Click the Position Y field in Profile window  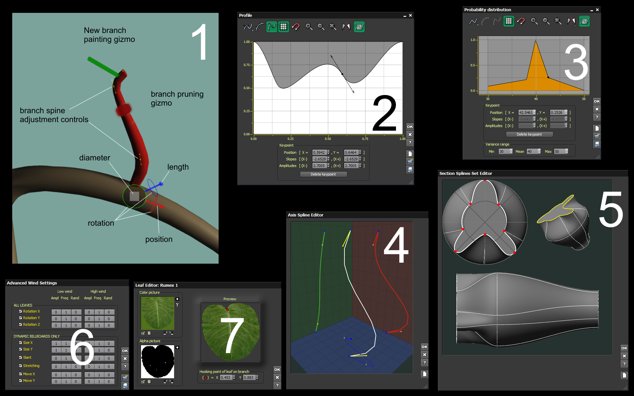(352, 152)
